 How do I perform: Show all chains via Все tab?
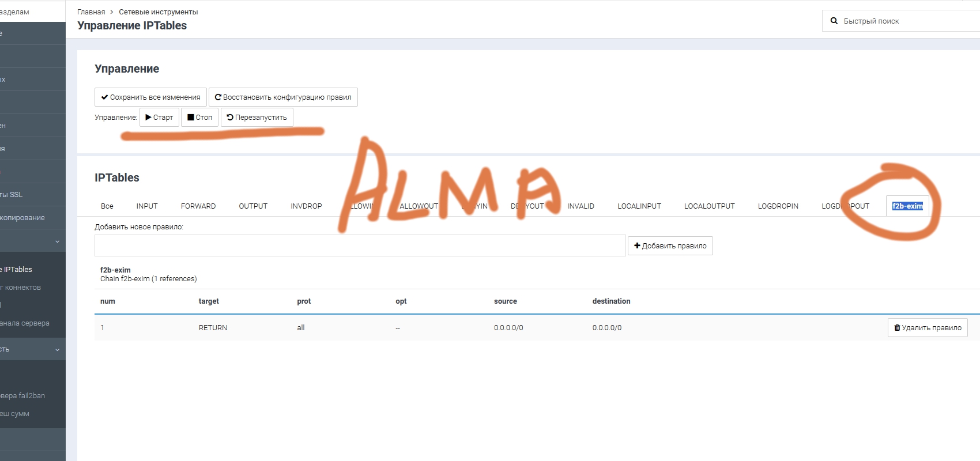107,206
